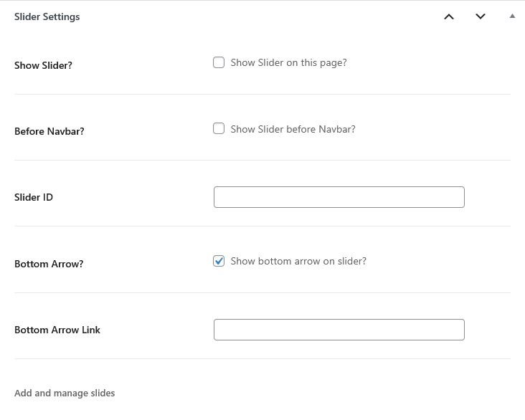This screenshot has width=525, height=420.
Task: Focus the Slider ID text field
Action: pyautogui.click(x=339, y=197)
